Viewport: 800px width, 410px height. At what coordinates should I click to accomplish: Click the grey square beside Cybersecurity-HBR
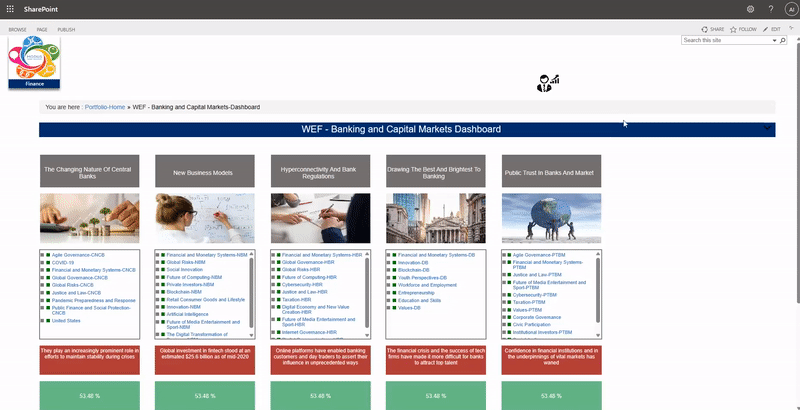click(273, 285)
